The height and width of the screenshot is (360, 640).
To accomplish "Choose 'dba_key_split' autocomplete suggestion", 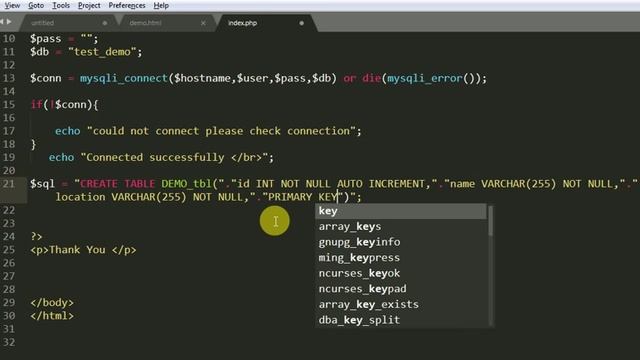I will point(401,320).
